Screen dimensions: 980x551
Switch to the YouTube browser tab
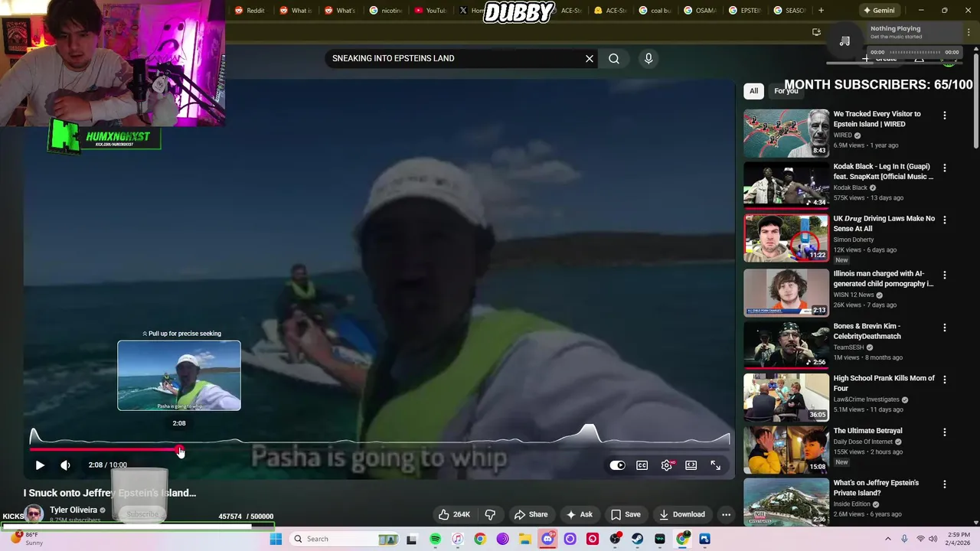(x=430, y=11)
